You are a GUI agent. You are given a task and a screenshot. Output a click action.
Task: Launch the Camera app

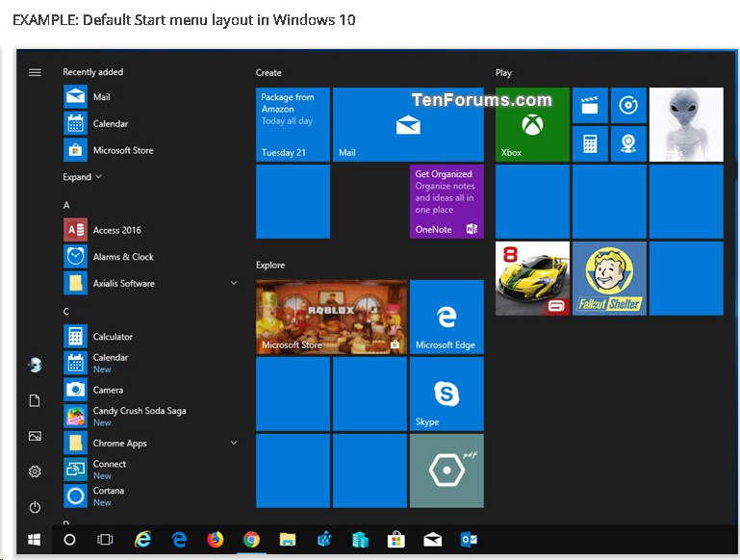coord(151,390)
